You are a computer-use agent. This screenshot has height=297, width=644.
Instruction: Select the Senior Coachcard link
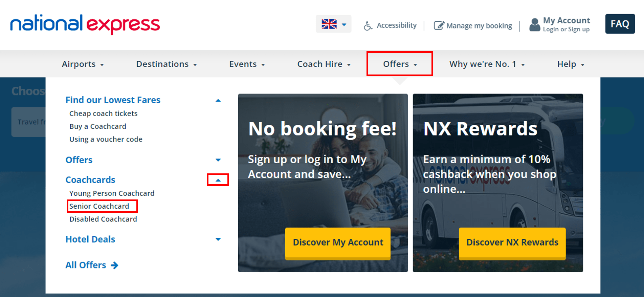click(99, 206)
